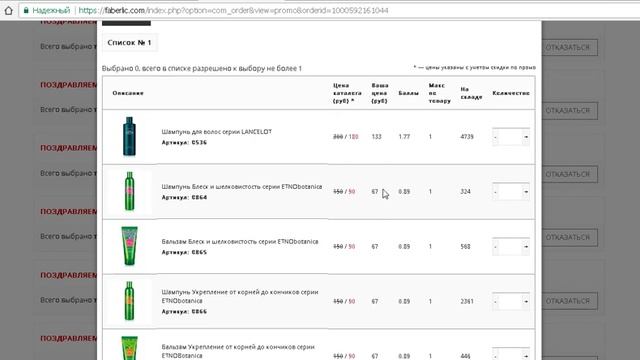Click quantity field for article 0864

(511, 191)
